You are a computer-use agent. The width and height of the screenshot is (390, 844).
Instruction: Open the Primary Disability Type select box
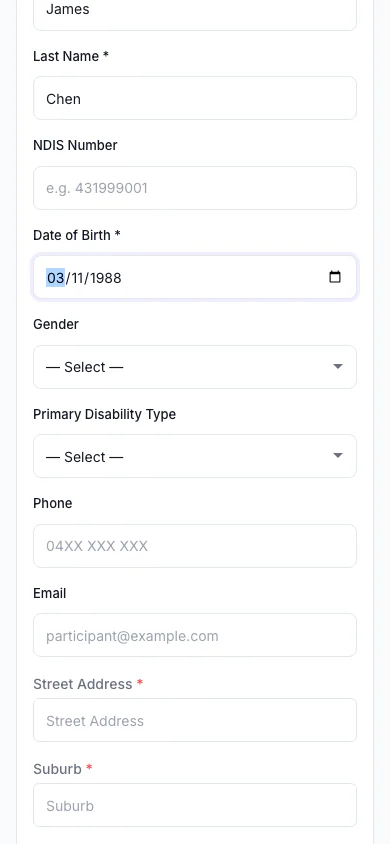[x=195, y=456]
